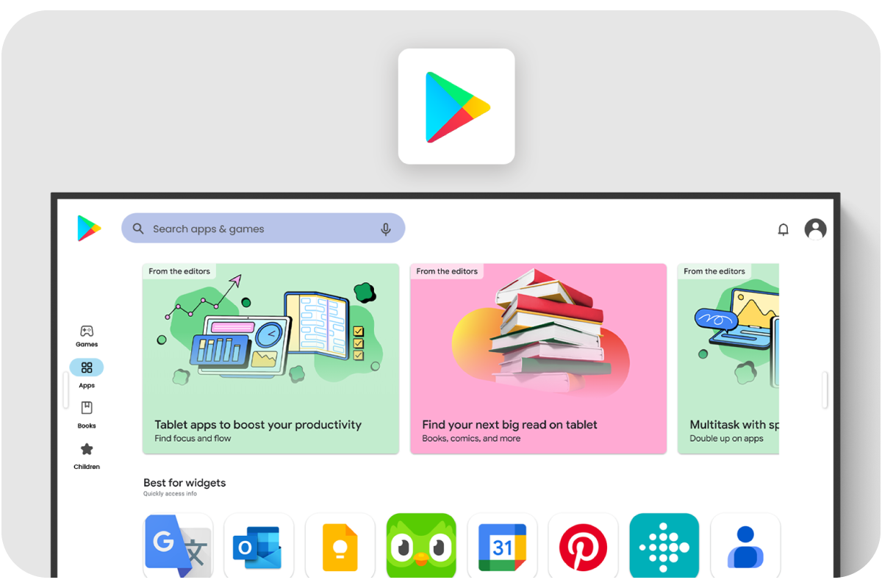882x588 pixels.
Task: Open Tablet apps to boost your productivity card
Action: point(271,359)
